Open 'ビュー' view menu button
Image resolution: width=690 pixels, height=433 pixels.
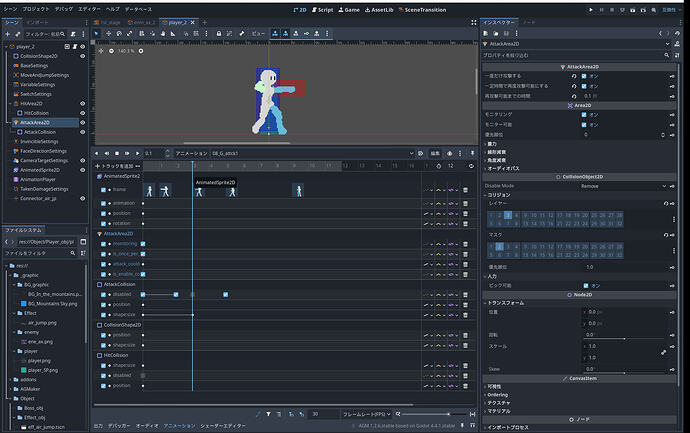coord(258,33)
